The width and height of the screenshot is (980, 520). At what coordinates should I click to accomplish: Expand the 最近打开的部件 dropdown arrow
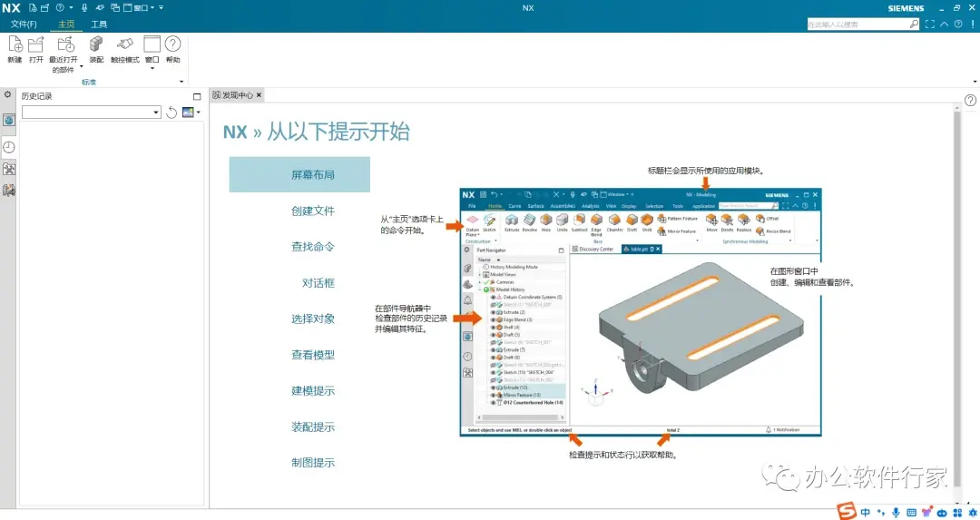click(x=82, y=66)
